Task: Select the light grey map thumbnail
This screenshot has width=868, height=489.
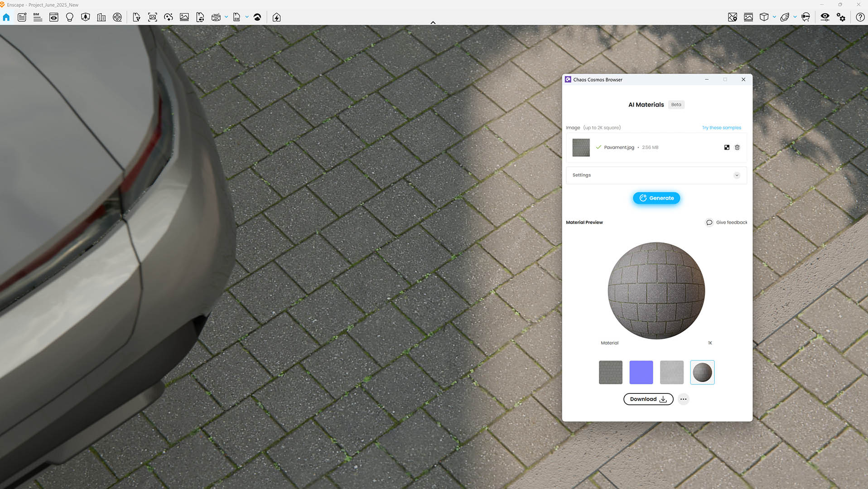Action: click(x=672, y=373)
